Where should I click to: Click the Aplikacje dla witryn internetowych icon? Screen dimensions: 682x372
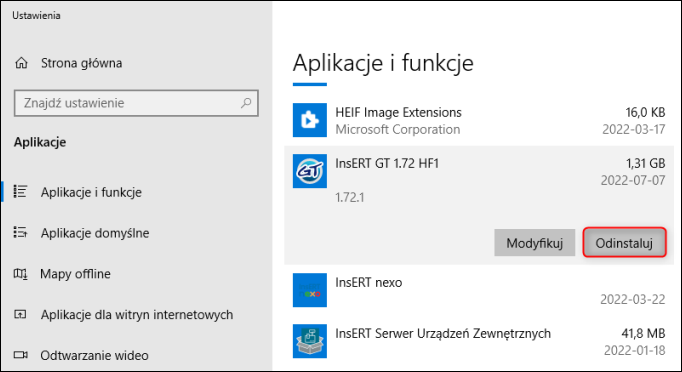click(20, 314)
